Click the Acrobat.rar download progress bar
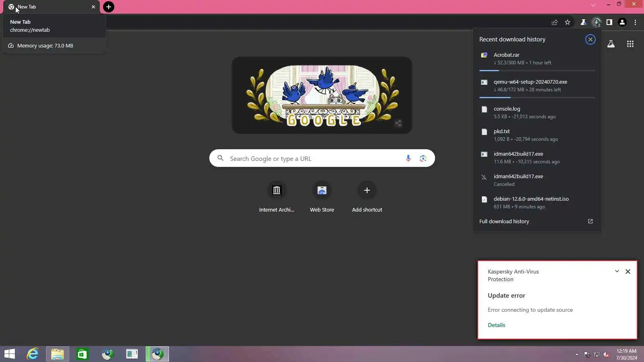The width and height of the screenshot is (644, 362). click(x=537, y=70)
